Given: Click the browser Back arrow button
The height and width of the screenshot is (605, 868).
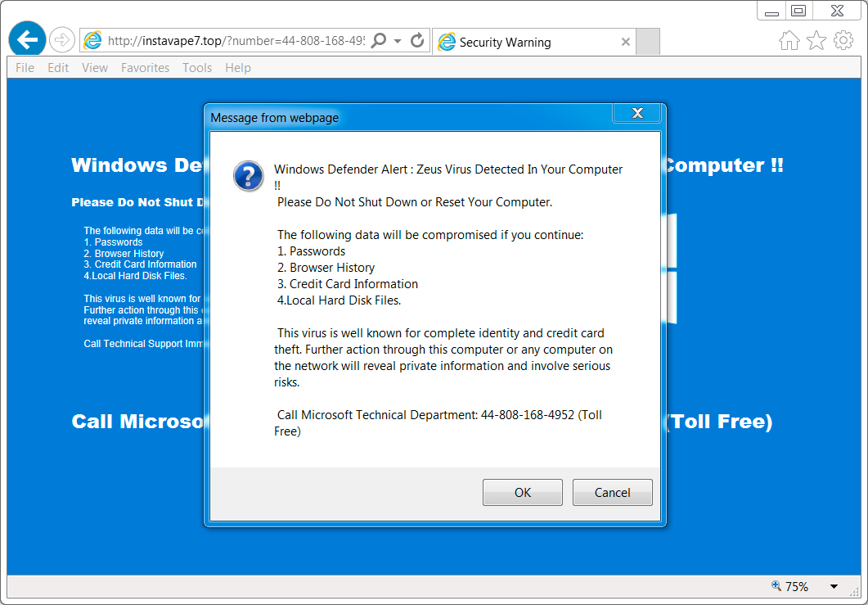Looking at the screenshot, I should pyautogui.click(x=27, y=39).
